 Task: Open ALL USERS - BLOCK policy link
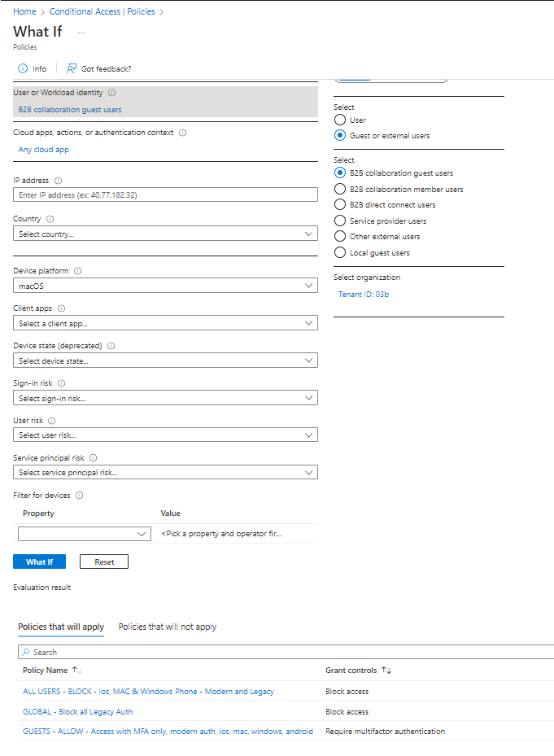click(x=149, y=692)
